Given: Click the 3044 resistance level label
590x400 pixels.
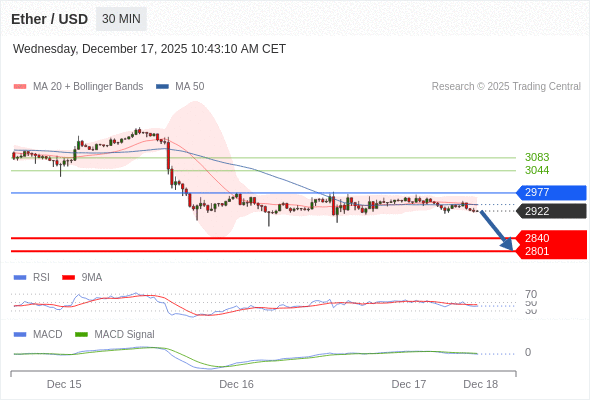Looking at the screenshot, I should (537, 170).
